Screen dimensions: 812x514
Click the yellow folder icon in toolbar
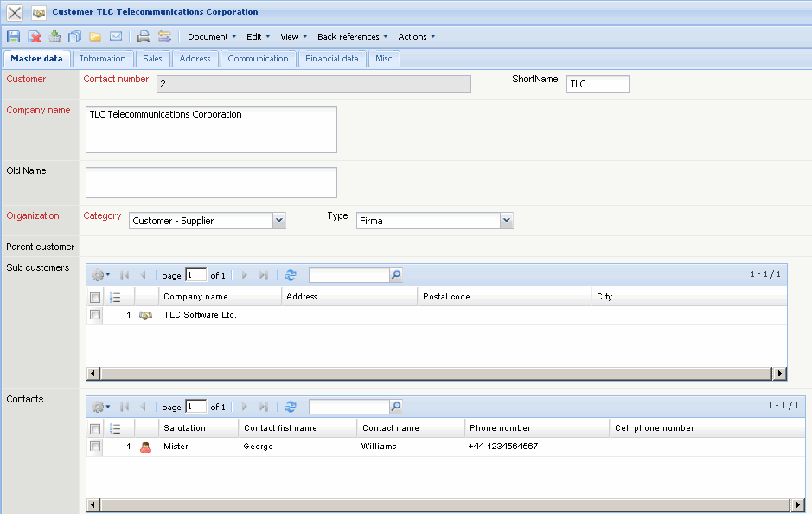point(95,36)
